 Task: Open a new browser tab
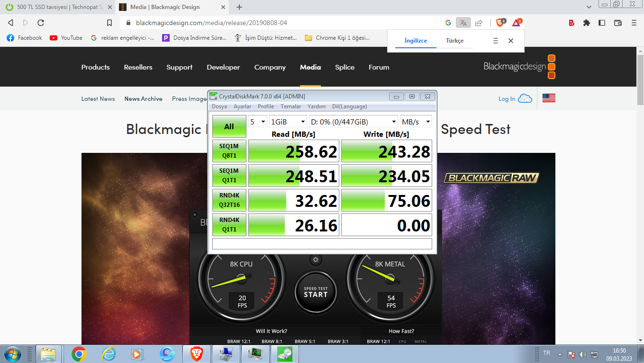click(239, 7)
